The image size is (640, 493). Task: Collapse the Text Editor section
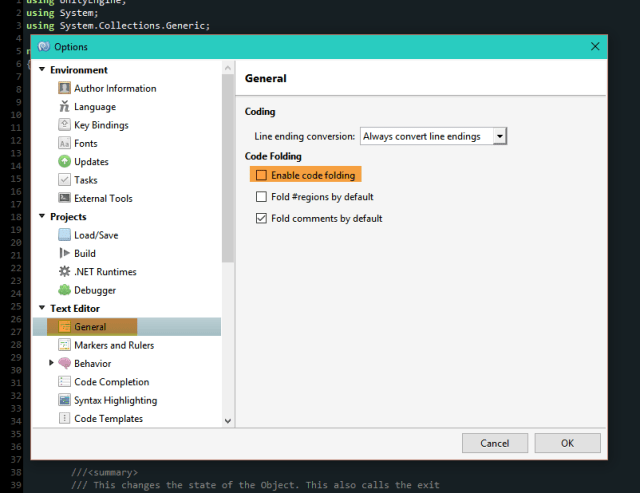point(42,308)
